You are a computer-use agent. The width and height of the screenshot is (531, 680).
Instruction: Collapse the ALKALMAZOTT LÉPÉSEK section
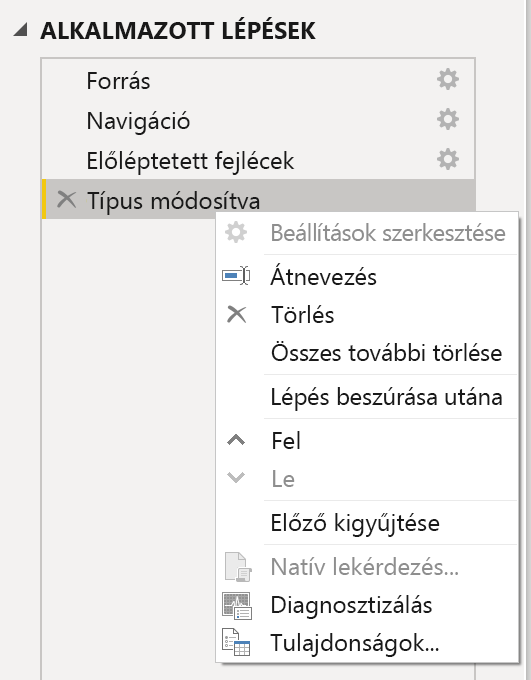(20, 30)
